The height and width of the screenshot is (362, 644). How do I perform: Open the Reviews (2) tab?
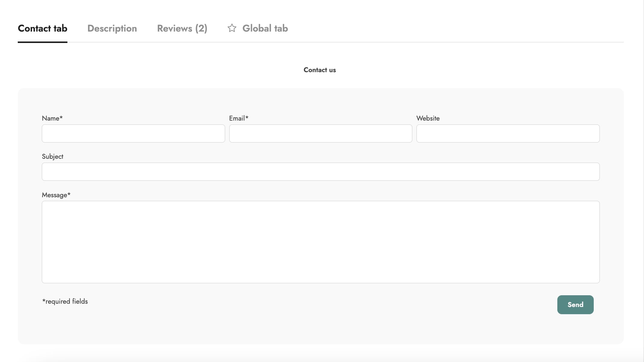pyautogui.click(x=182, y=28)
